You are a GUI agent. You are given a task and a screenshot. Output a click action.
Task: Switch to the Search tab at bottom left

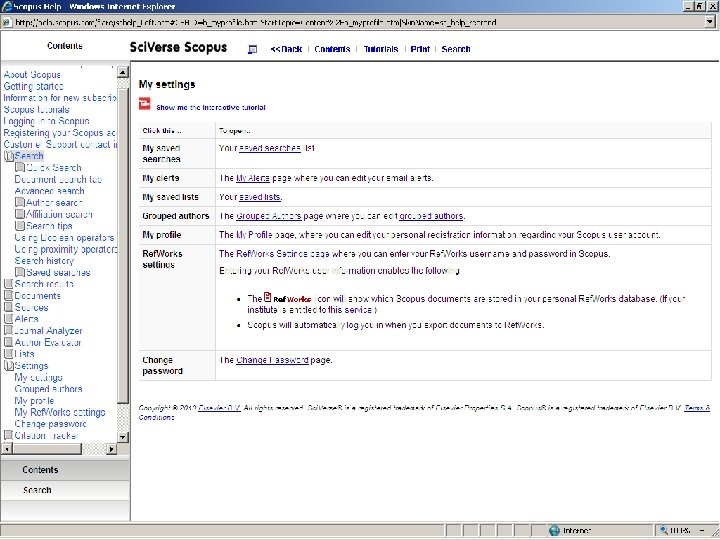pos(65,490)
